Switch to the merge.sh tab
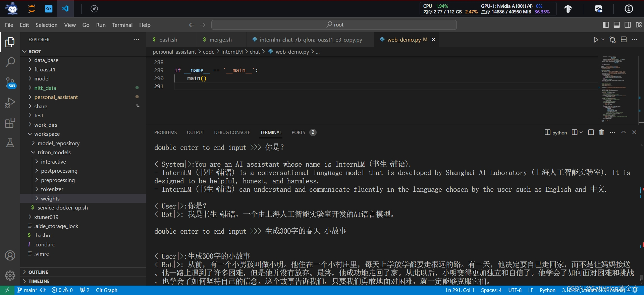The image size is (644, 295). (x=221, y=40)
